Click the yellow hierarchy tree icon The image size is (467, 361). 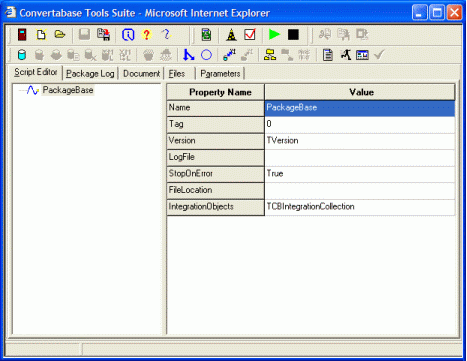click(x=270, y=55)
